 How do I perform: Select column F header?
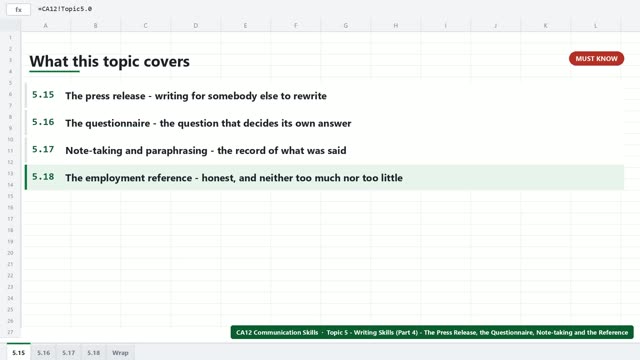pyautogui.click(x=296, y=25)
